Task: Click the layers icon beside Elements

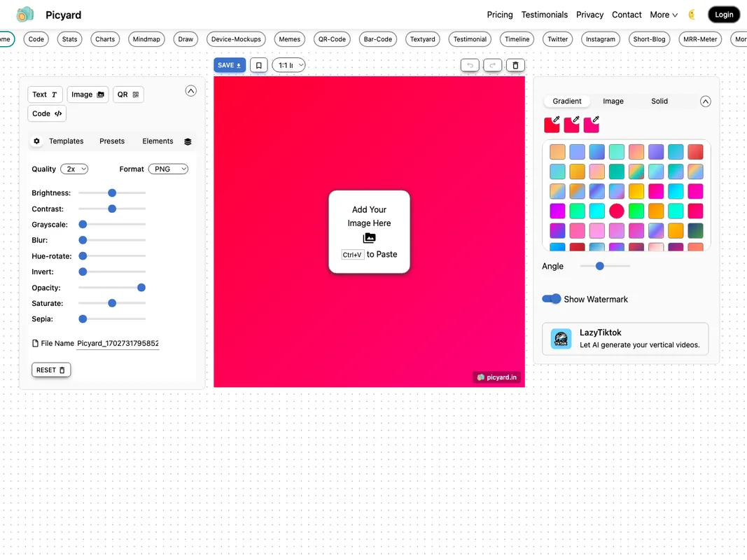Action: [187, 141]
